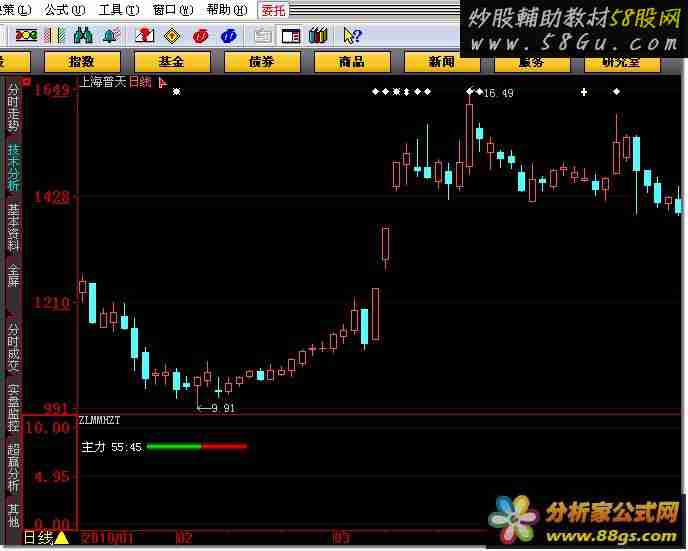Click the asterisk marker near chart top left
The image size is (688, 551).
coord(176,92)
